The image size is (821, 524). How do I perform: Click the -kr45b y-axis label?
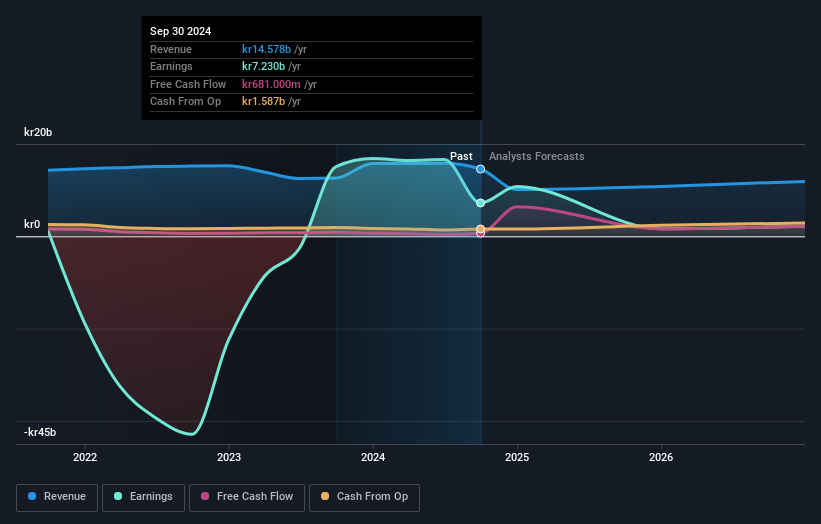click(40, 432)
